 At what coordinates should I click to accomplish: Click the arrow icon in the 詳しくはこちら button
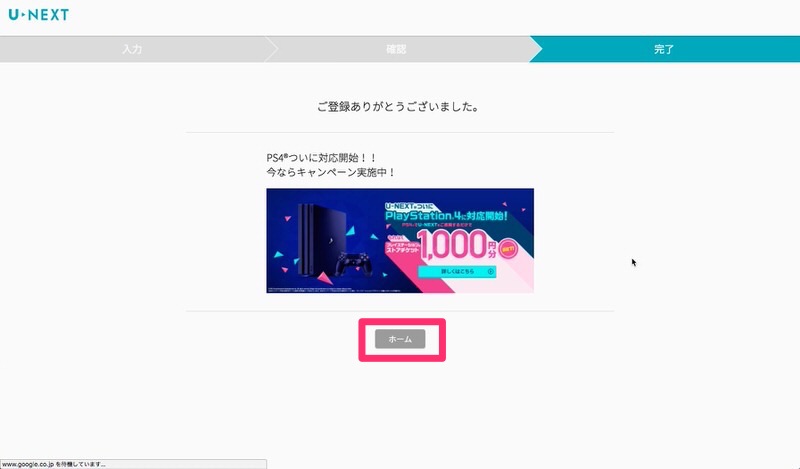pyautogui.click(x=490, y=271)
